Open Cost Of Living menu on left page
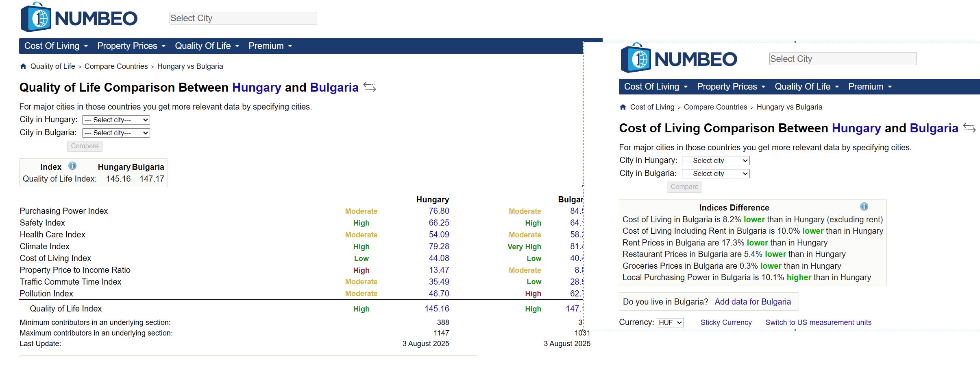This screenshot has width=980, height=375. (56, 46)
